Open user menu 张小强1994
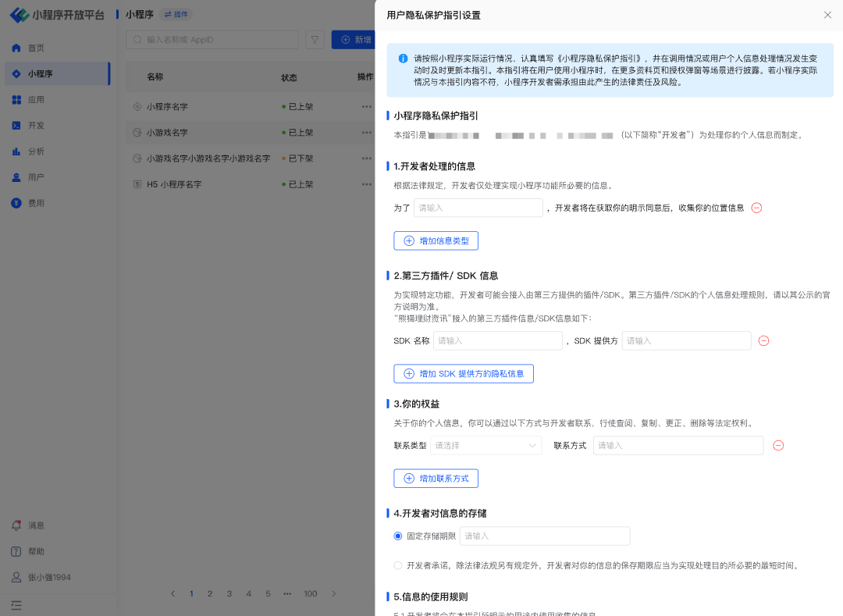This screenshot has width=843, height=616. point(48,578)
